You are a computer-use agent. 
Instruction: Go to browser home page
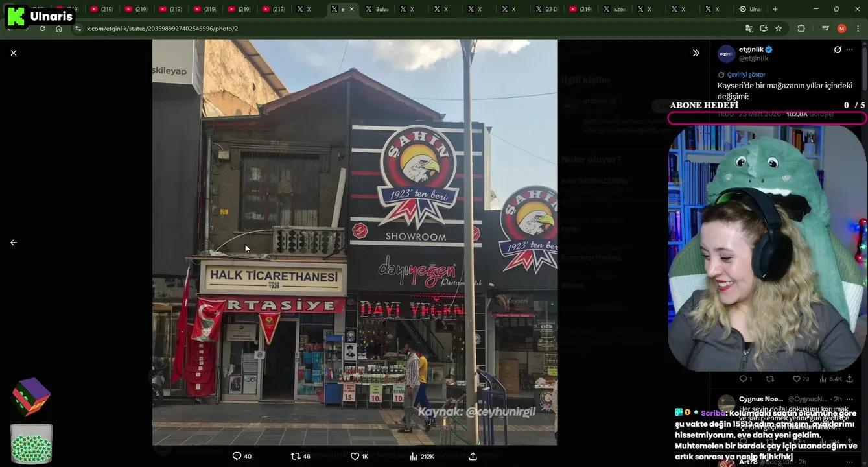(59, 29)
